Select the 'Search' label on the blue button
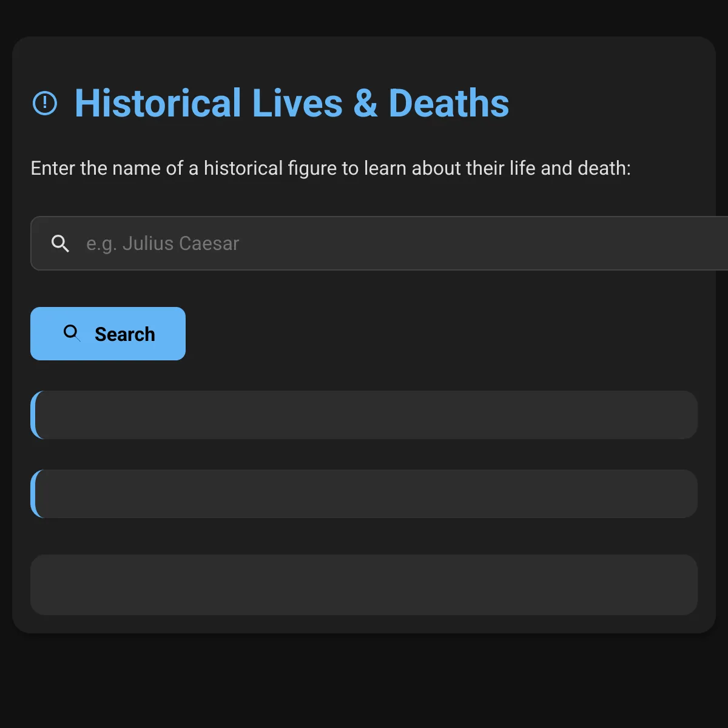The height and width of the screenshot is (728, 728). coord(125,334)
